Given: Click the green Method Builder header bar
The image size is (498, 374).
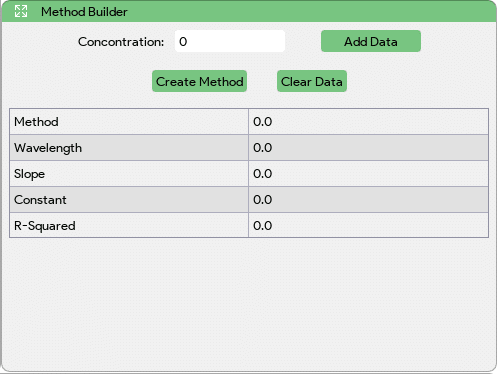Looking at the screenshot, I should pos(249,11).
